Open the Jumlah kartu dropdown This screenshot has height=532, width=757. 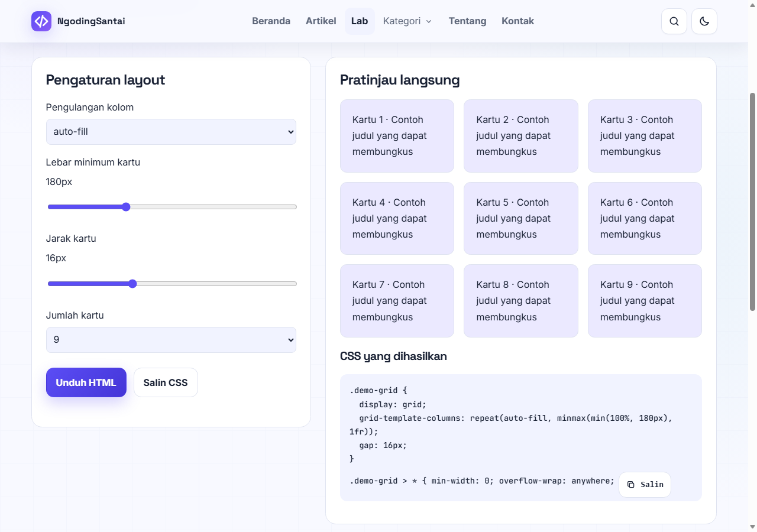(171, 340)
